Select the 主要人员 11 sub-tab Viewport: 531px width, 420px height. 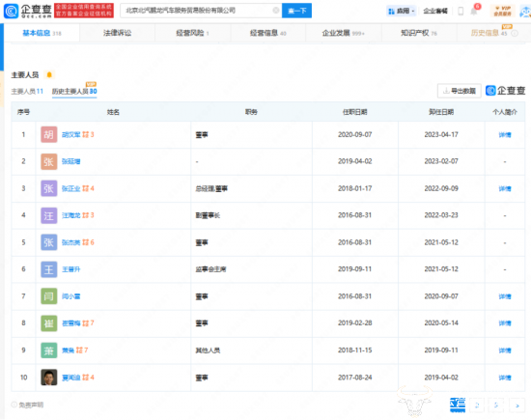point(27,91)
